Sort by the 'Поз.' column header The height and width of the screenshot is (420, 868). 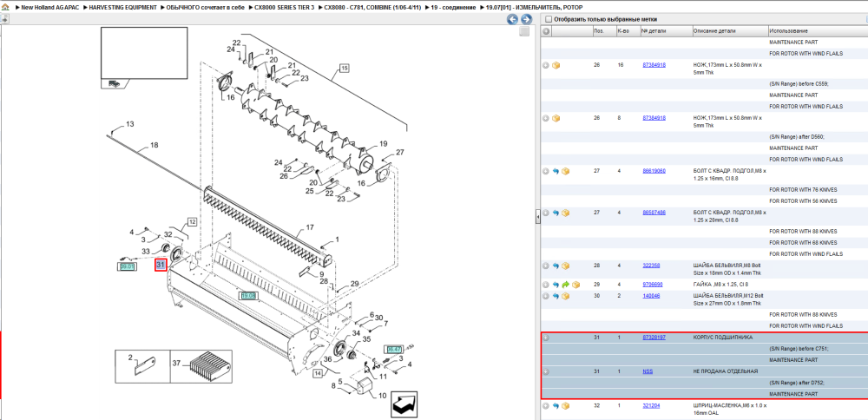[603, 31]
